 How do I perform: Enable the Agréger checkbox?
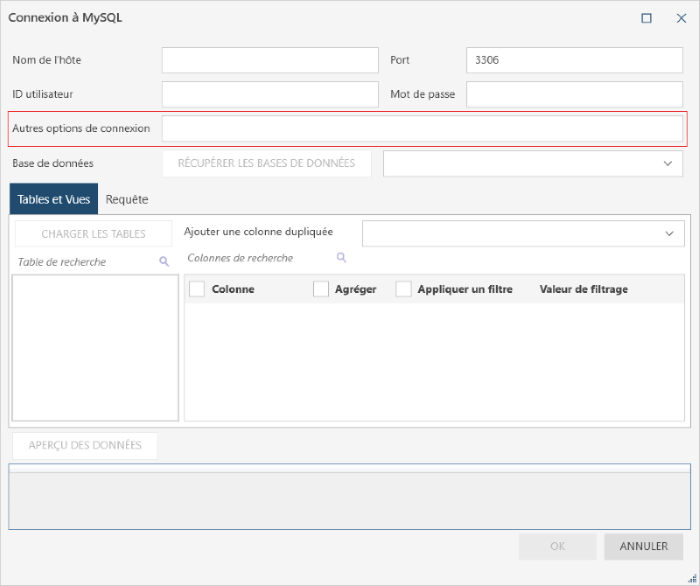(x=321, y=289)
